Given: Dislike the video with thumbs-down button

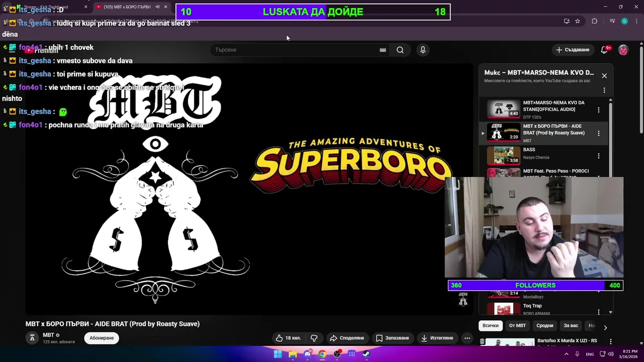Looking at the screenshot, I should tap(314, 338).
